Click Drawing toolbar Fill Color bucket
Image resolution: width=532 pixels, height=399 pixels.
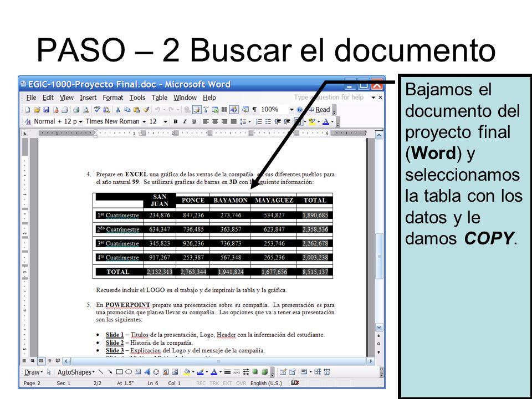coord(187,372)
